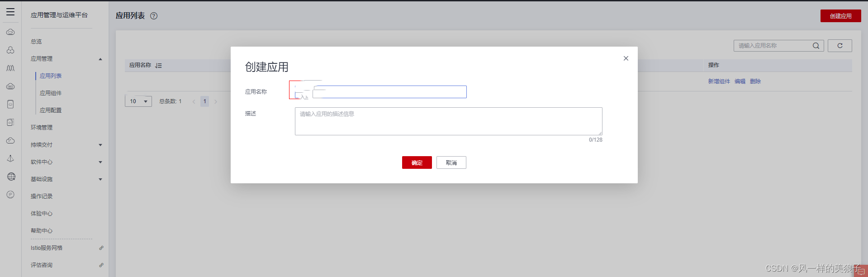
Task: Click the 操作 column header
Action: 714,65
